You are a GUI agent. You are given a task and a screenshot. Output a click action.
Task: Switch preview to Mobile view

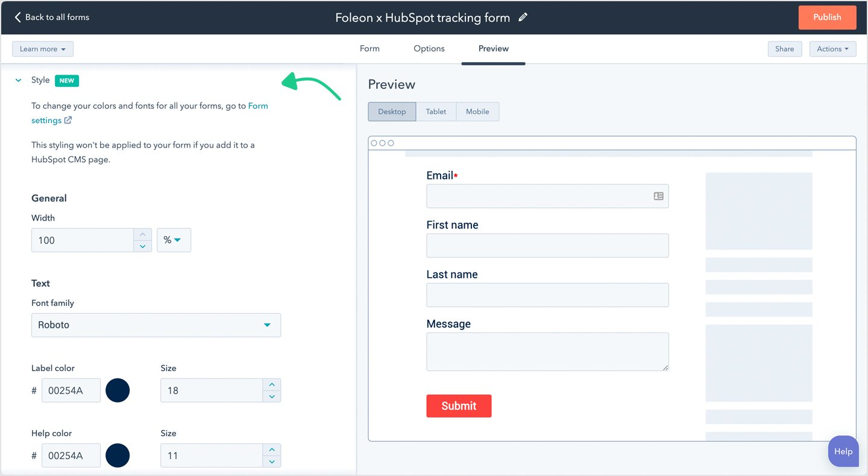[x=477, y=111]
